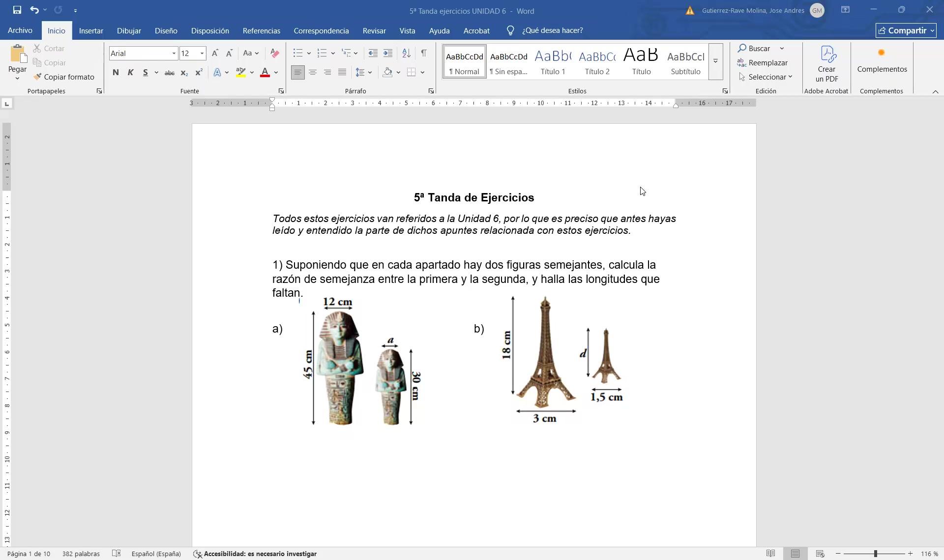Open the font size dropdown arrow
This screenshot has width=944, height=560.
(202, 53)
